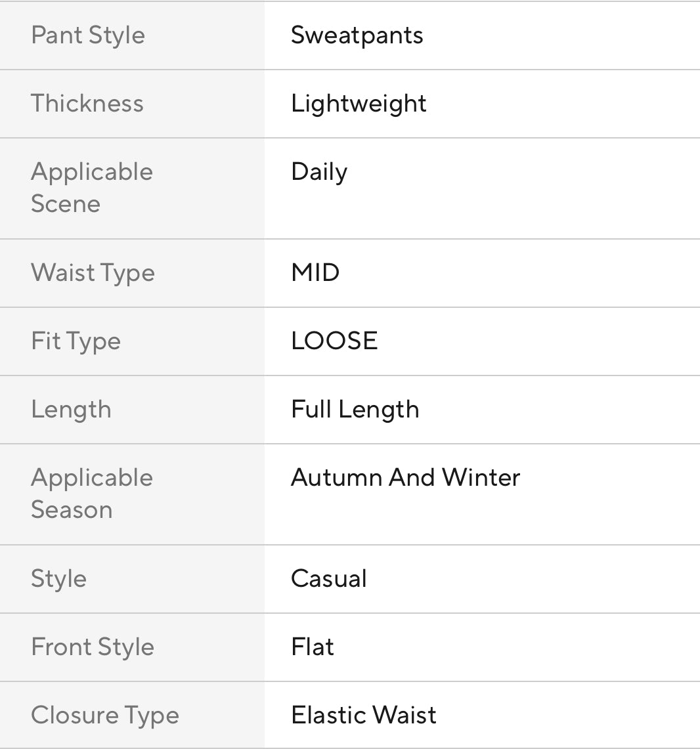The width and height of the screenshot is (700, 749).
Task: Click the Casual style value
Action: (328, 579)
